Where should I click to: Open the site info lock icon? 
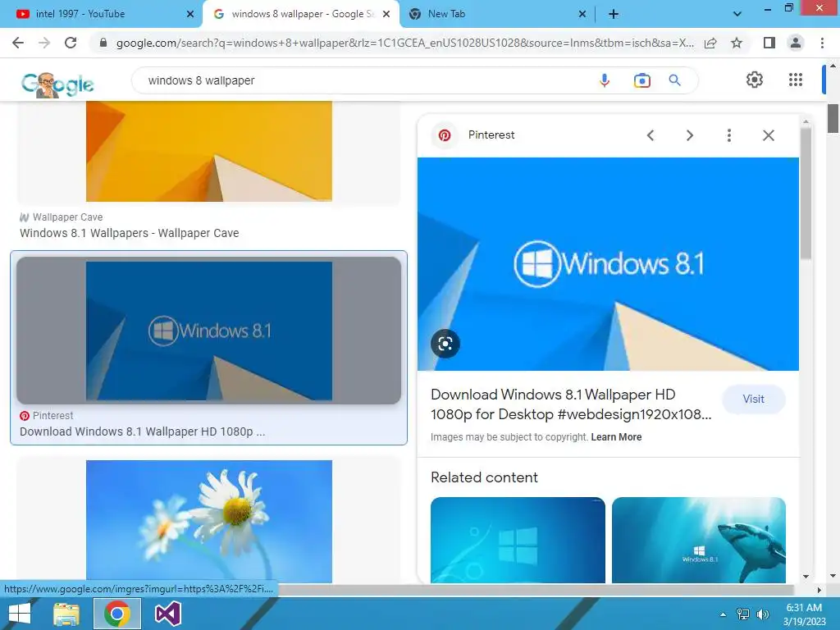[x=103, y=43]
